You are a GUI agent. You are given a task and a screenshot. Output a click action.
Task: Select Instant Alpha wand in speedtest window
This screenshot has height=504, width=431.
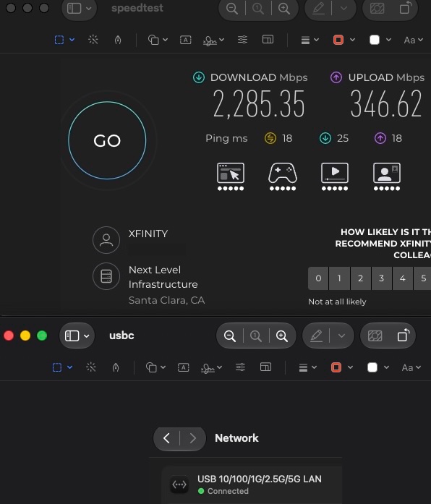coord(93,40)
